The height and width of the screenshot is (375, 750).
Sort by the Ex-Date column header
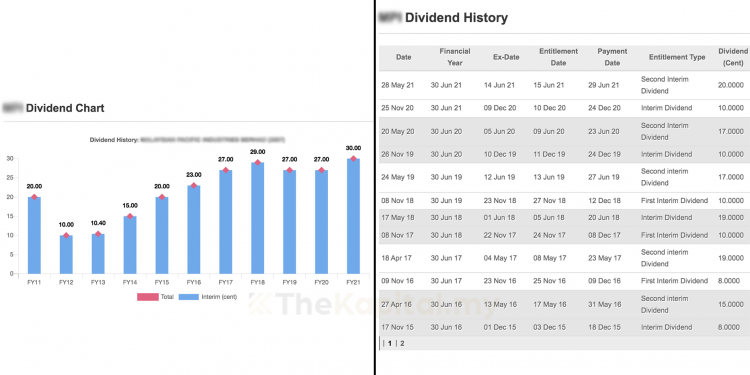506,57
